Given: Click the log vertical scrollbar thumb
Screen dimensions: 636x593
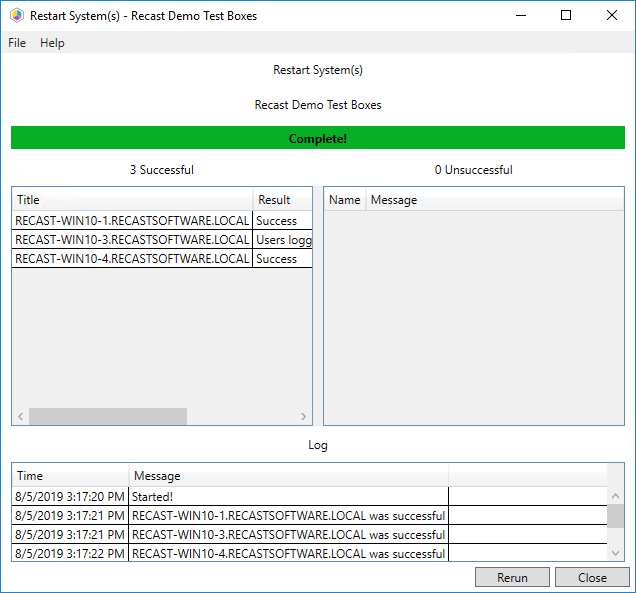Looking at the screenshot, I should click(615, 516).
